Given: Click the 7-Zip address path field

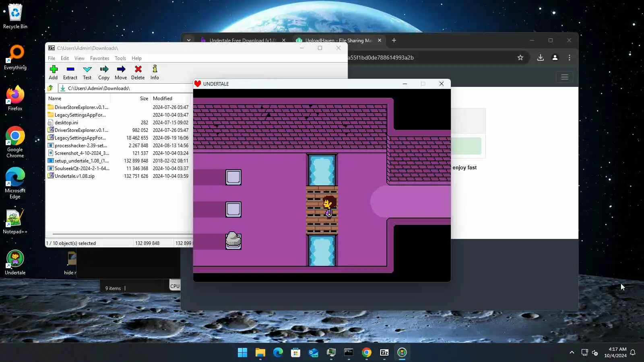Looking at the screenshot, I should point(126,88).
